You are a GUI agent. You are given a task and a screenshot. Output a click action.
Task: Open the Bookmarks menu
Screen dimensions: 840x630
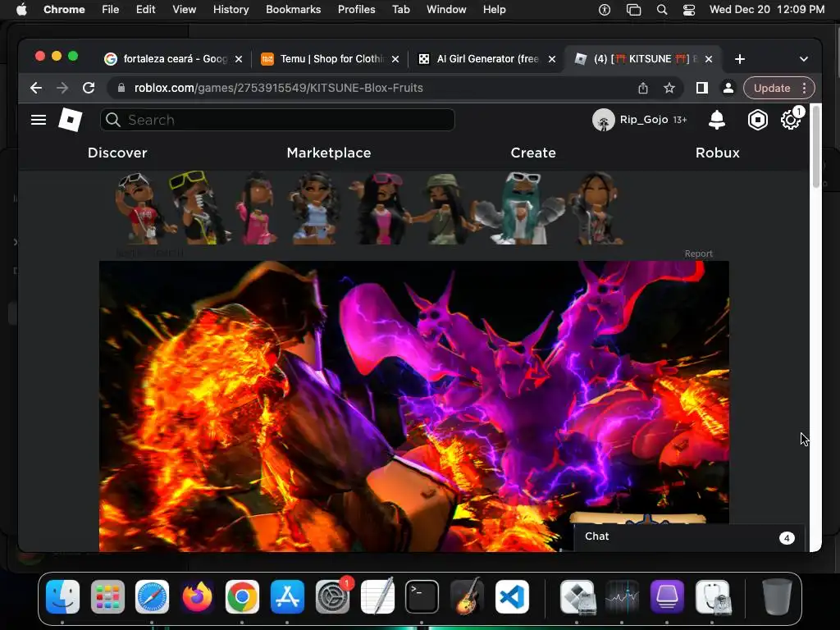tap(294, 10)
